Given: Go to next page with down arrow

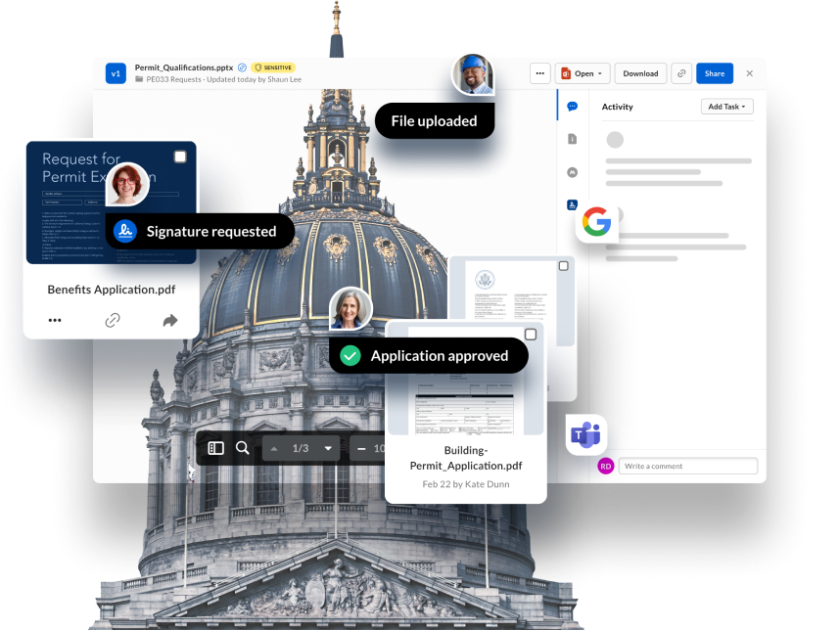Looking at the screenshot, I should pos(327,448).
